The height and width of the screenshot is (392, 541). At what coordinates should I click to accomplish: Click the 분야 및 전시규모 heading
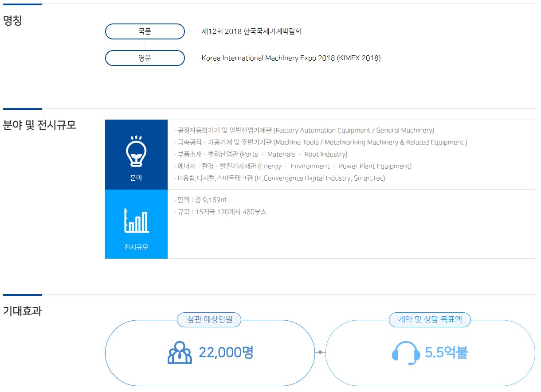[x=39, y=125]
